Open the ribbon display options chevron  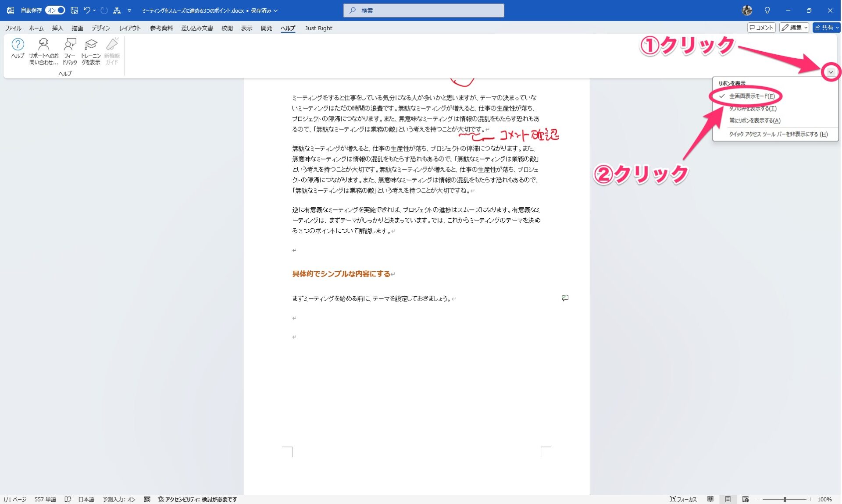831,71
